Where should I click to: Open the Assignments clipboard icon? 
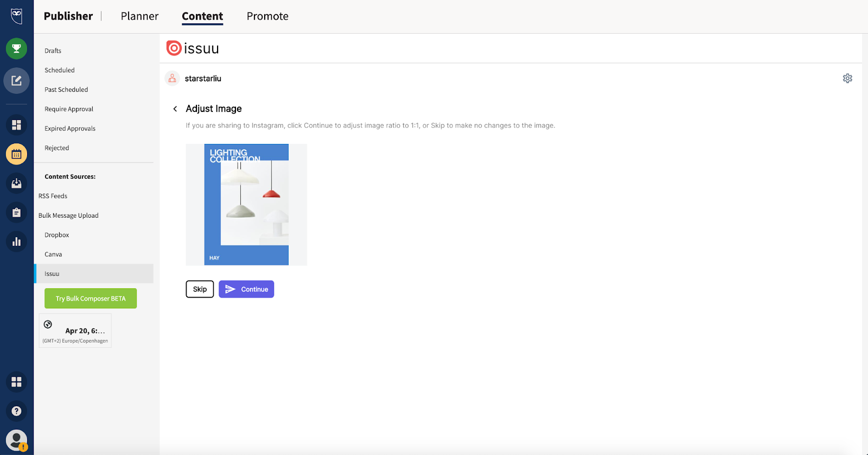[16, 212]
